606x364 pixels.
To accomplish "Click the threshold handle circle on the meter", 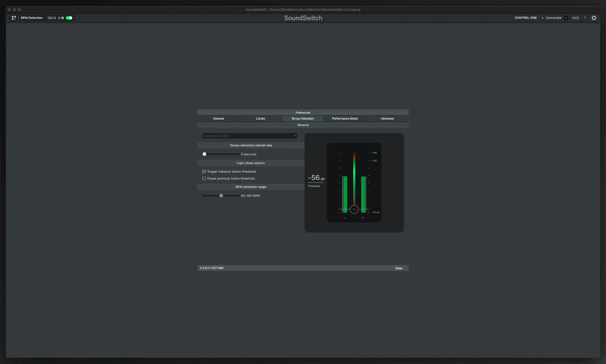I will 354,209.
